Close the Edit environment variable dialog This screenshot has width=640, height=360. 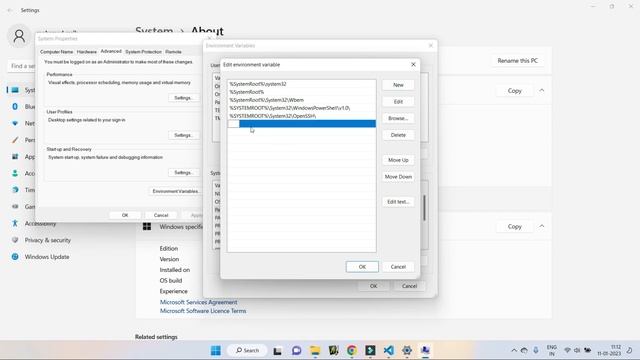pyautogui.click(x=413, y=64)
